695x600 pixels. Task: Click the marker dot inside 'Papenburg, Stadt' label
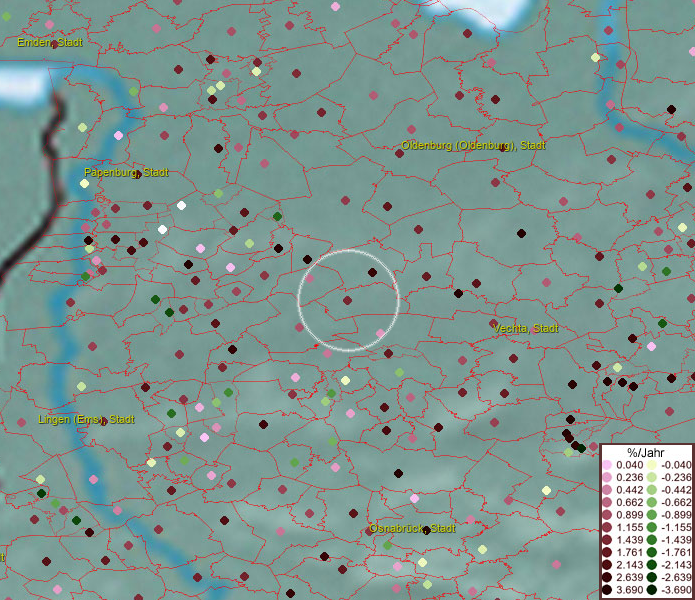[137, 174]
